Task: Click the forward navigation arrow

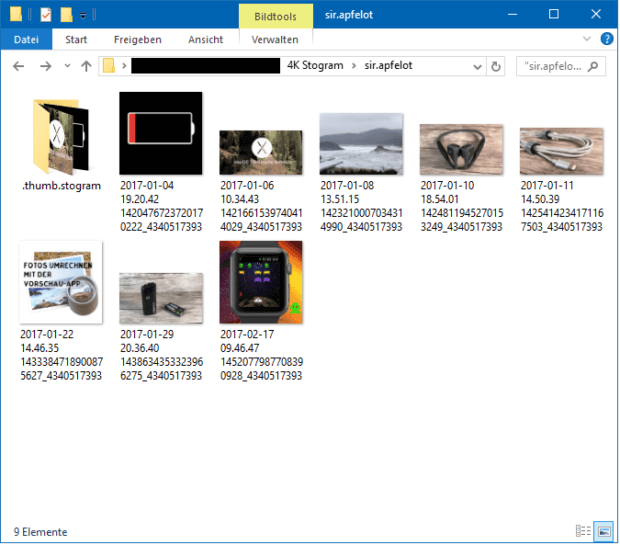Action: coord(45,66)
